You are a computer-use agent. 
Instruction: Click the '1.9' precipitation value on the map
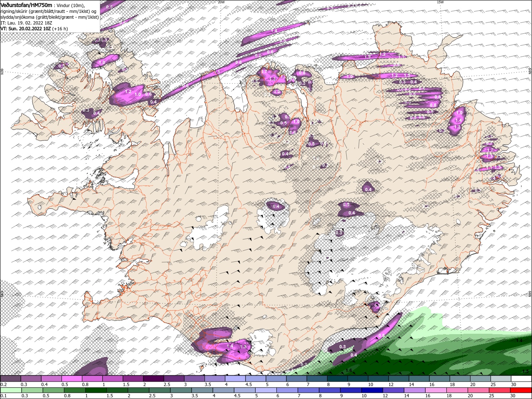pyautogui.click(x=367, y=57)
